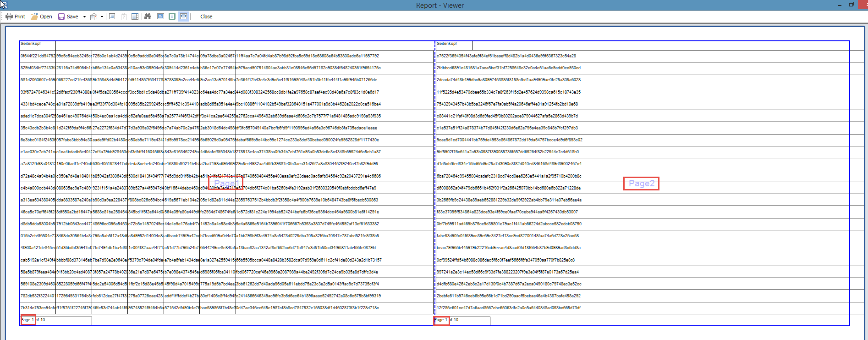The width and height of the screenshot is (868, 340).
Task: Toggle the highlighted page width view icon
Action: click(x=183, y=17)
